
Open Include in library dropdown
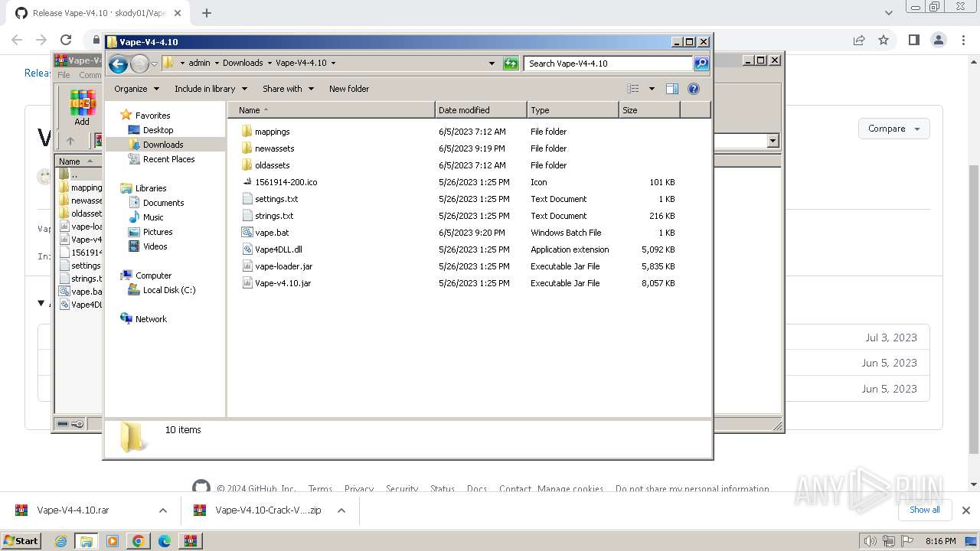[210, 89]
